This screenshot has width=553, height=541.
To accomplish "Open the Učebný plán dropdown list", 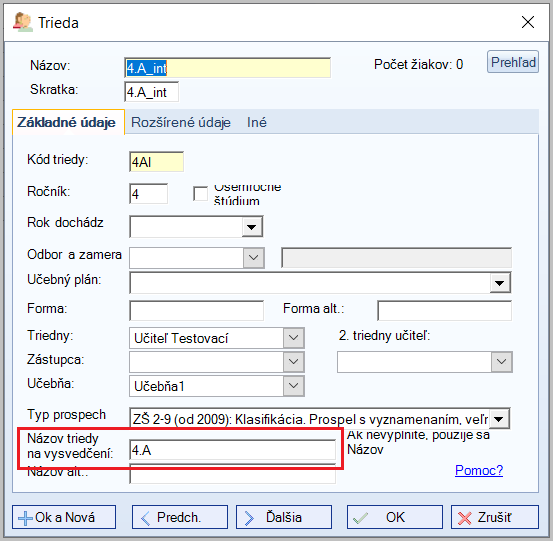I will 499,283.
